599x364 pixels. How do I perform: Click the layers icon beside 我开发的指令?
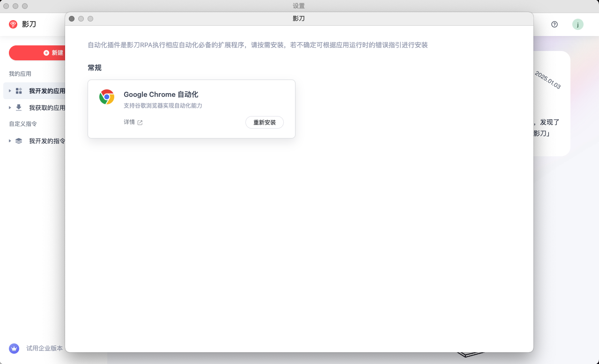pyautogui.click(x=19, y=141)
